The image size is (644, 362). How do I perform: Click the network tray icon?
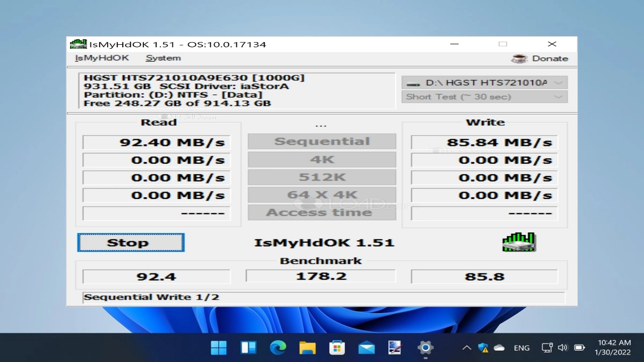tap(547, 347)
